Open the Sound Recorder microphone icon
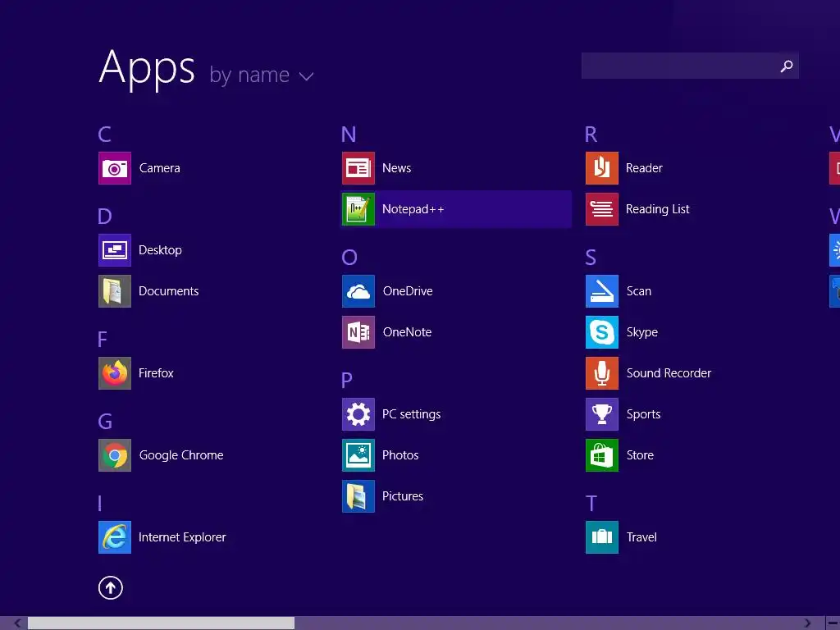840x630 pixels. (x=602, y=373)
